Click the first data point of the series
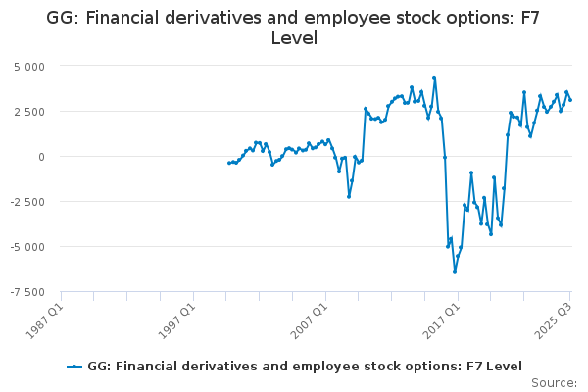Viewport: 588px width, 392px height. (229, 163)
